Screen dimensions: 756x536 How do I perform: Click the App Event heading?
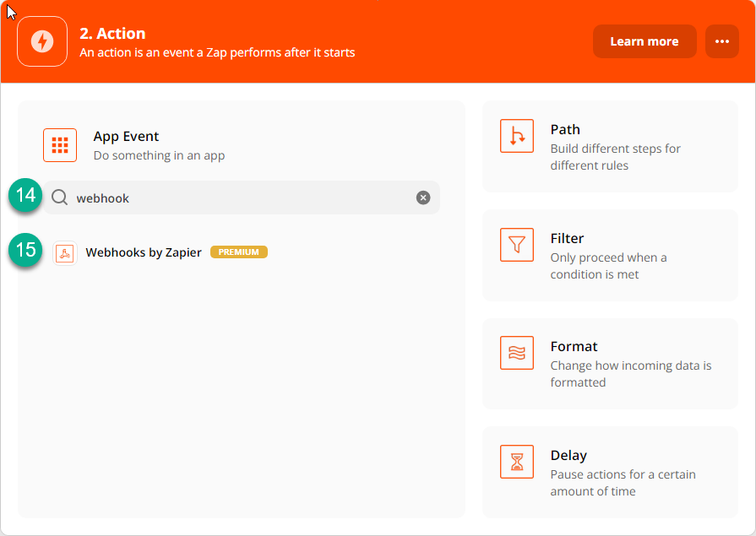click(126, 137)
